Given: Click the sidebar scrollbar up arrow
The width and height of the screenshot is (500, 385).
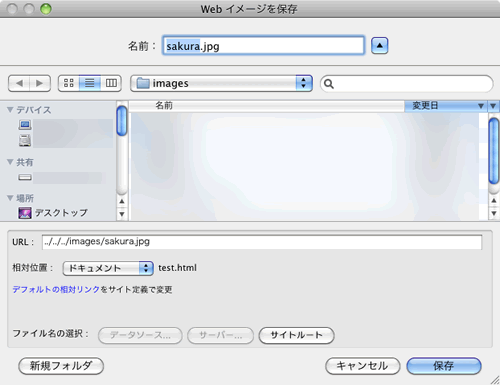Looking at the screenshot, I should pos(122,201).
